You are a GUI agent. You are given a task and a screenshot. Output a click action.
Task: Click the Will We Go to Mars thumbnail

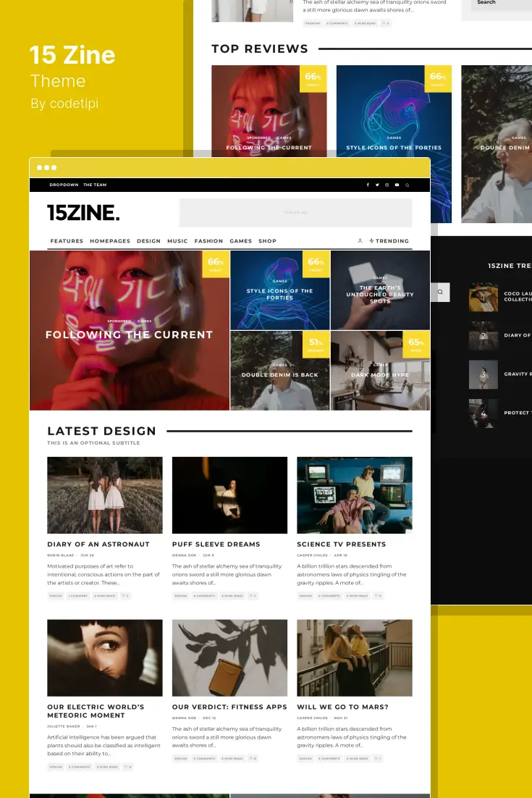(355, 658)
